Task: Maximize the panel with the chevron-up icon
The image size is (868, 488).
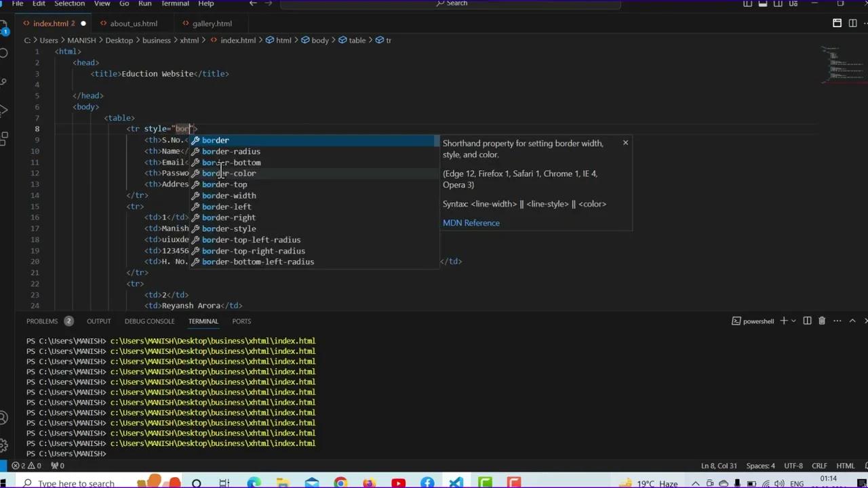Action: tap(852, 321)
